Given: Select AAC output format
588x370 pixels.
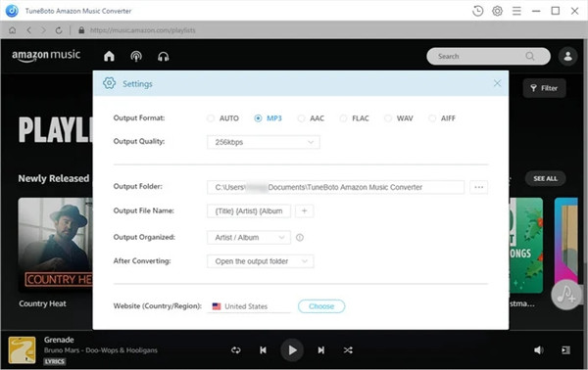Looking at the screenshot, I should [x=311, y=118].
